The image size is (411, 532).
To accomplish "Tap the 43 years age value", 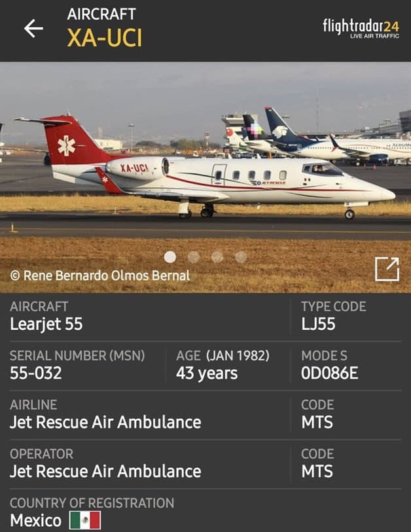I will click(207, 374).
